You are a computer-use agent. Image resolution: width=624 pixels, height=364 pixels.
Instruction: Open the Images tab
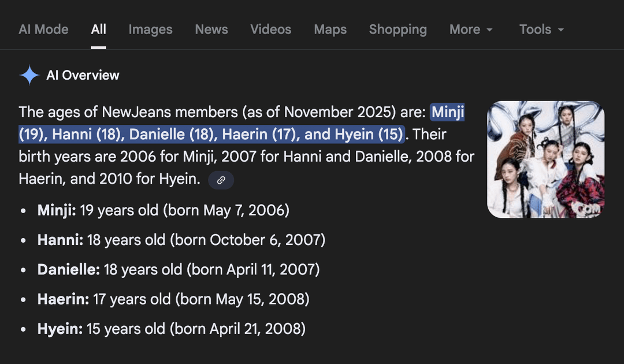click(x=150, y=29)
